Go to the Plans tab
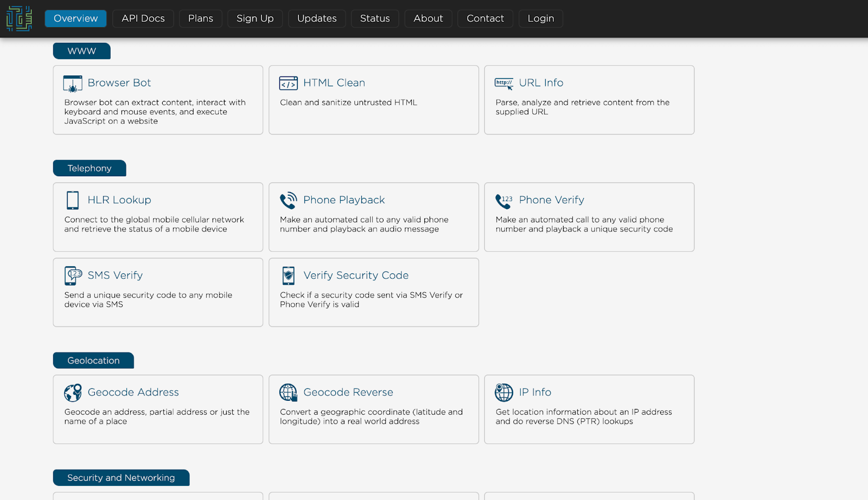Screen dimensions: 868x500 coord(200,18)
